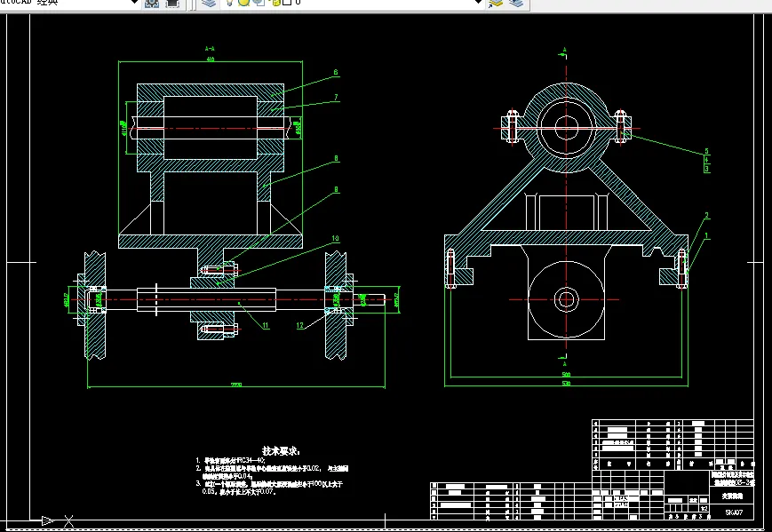772x532 pixels.
Task: Select the 500 dimension text
Action: click(x=566, y=375)
